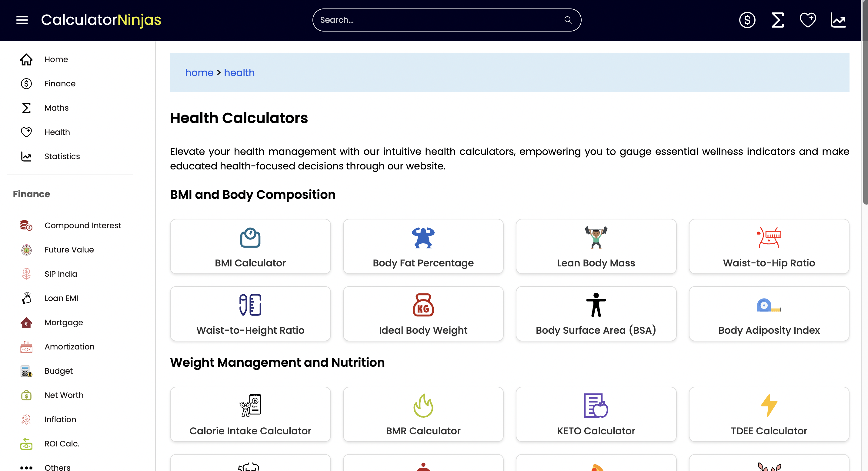Viewport: 868px width, 471px height.
Task: Click the Body Surface Area person icon
Action: pyautogui.click(x=596, y=305)
